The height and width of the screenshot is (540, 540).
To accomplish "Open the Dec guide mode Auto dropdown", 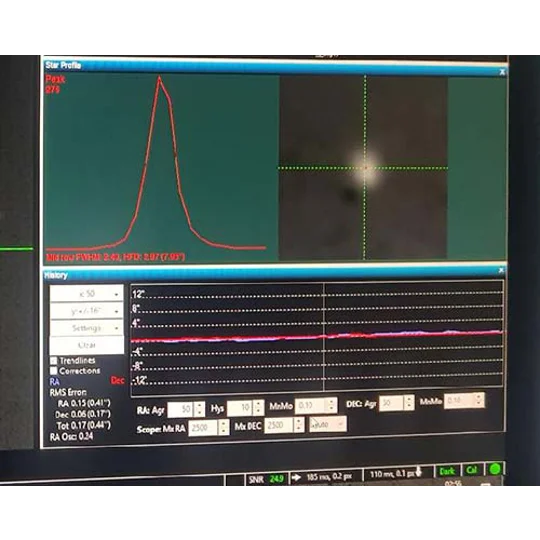I will pyautogui.click(x=328, y=424).
